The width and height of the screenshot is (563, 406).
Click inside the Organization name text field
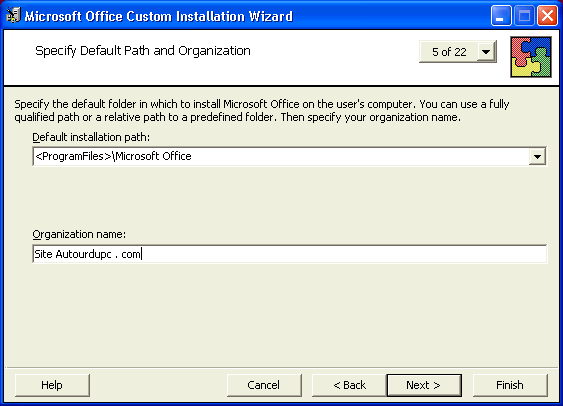290,254
